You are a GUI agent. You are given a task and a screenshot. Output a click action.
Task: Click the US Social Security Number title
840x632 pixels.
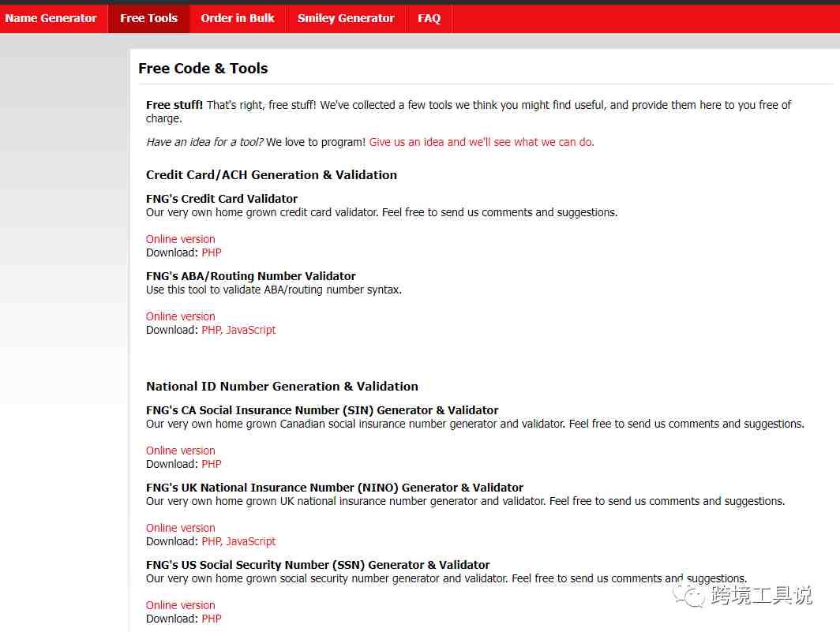click(x=317, y=565)
